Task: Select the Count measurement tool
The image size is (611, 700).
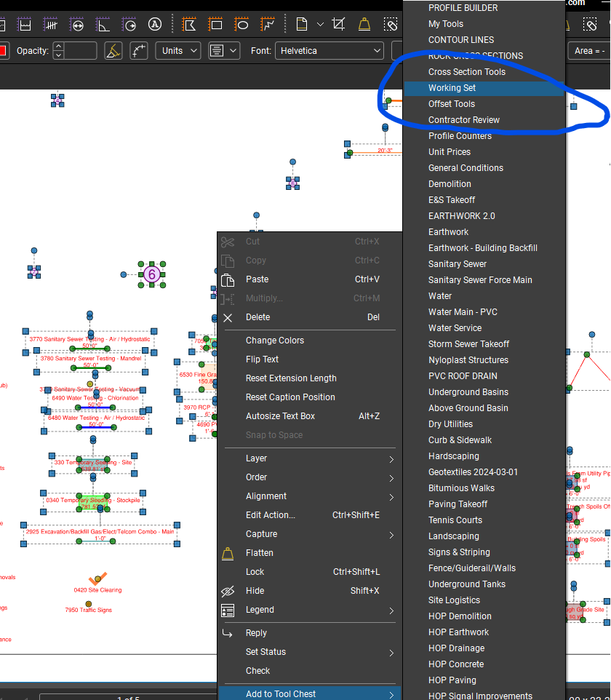Action: pyautogui.click(x=51, y=25)
